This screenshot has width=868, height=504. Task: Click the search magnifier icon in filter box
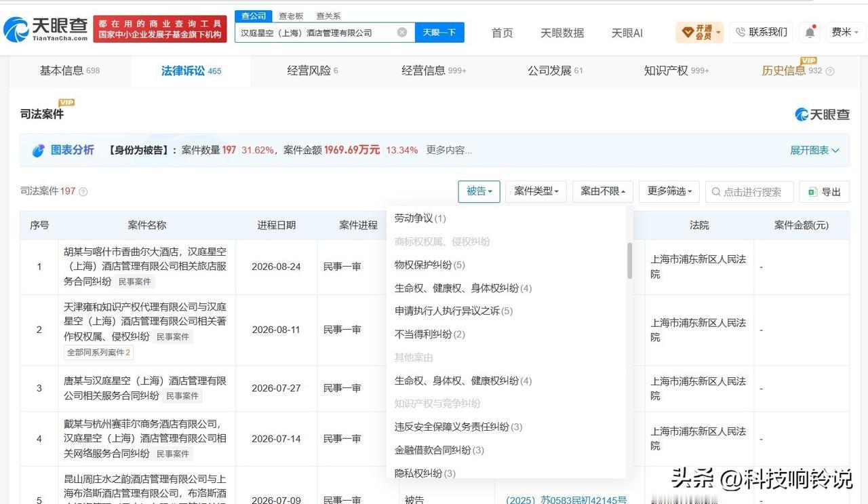[x=715, y=192]
